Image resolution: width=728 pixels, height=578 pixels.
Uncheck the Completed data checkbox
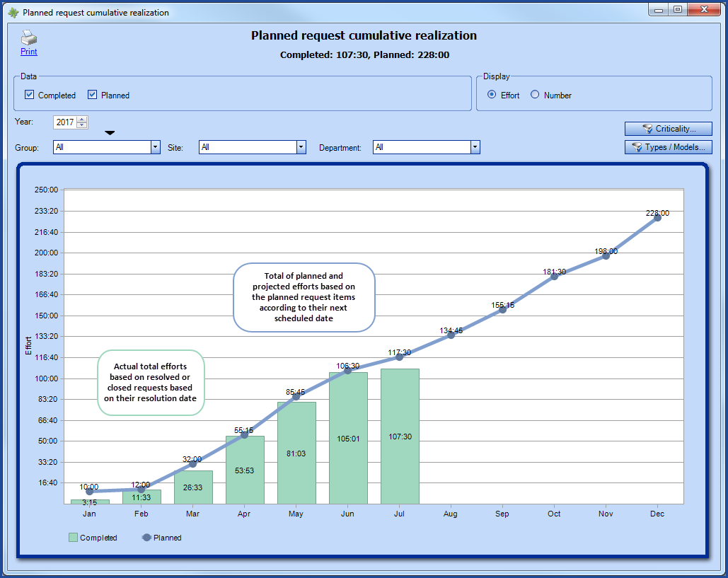(29, 95)
